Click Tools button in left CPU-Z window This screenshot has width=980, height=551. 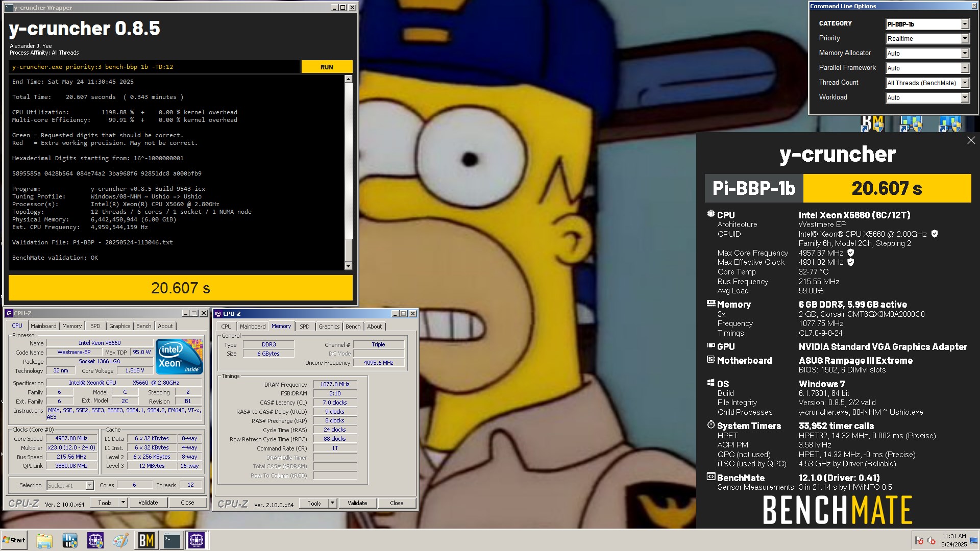tap(105, 503)
